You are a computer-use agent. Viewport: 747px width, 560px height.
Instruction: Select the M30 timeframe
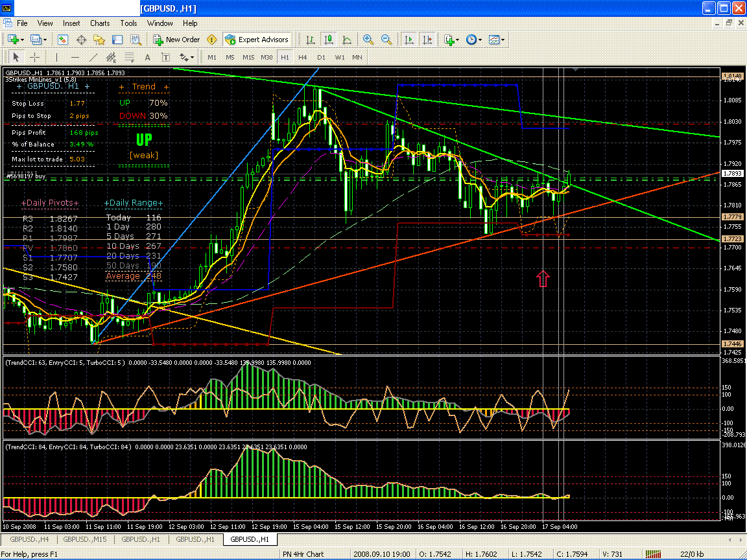point(267,58)
